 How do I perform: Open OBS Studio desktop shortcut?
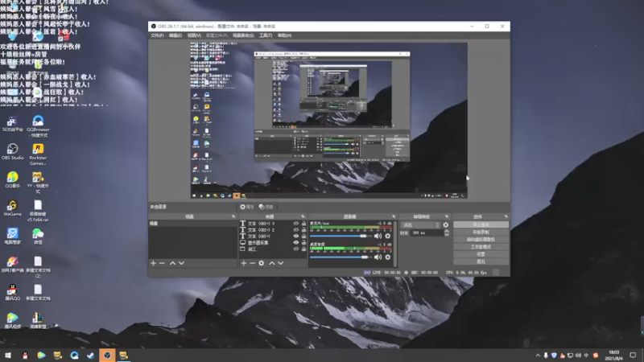tap(12, 151)
